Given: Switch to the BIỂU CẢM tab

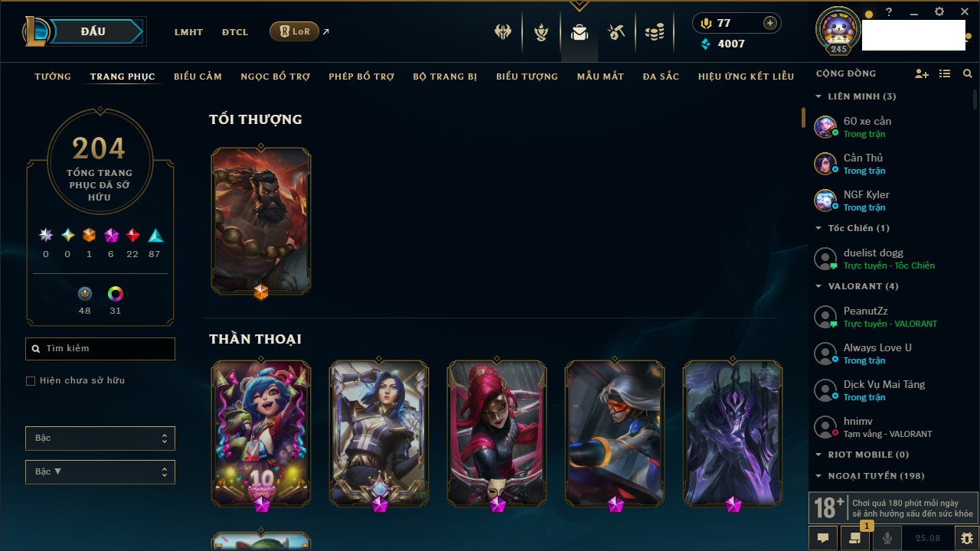Looking at the screenshot, I should pyautogui.click(x=198, y=77).
